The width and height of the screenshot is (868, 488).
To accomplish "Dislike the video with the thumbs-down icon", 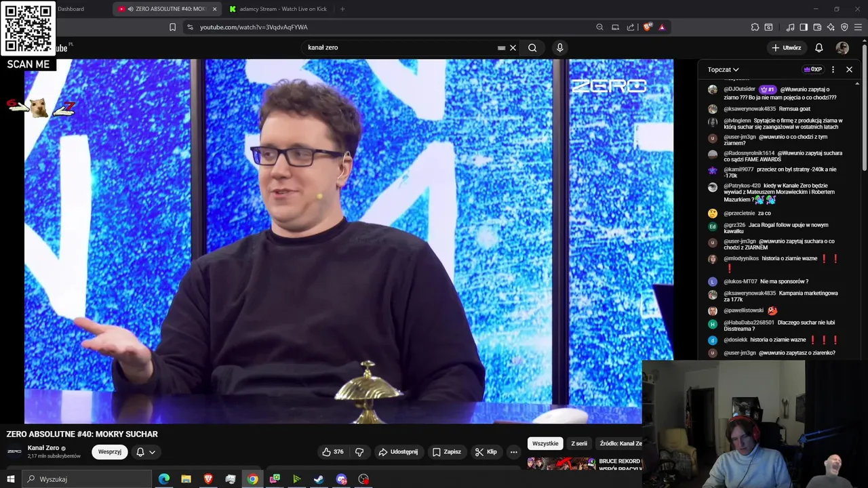I will click(359, 452).
